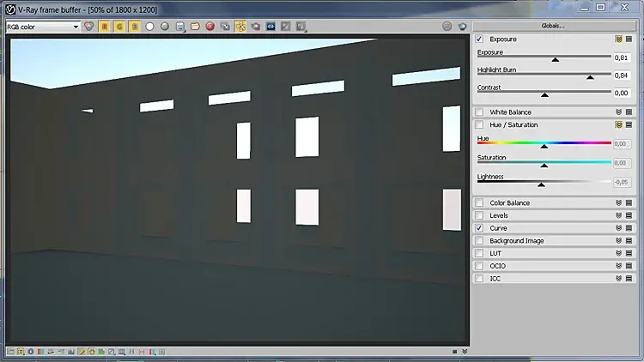Enable the Color Balance checkbox
This screenshot has height=362, width=644.
pyautogui.click(x=479, y=202)
